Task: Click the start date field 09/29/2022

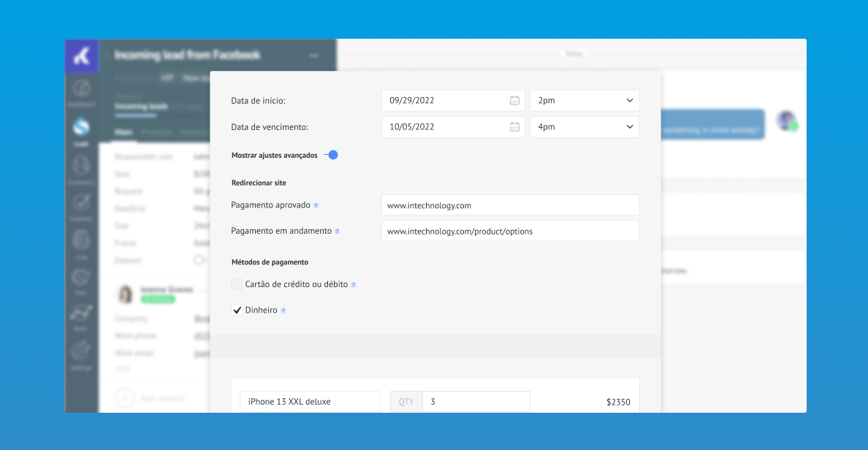Action: (x=446, y=101)
